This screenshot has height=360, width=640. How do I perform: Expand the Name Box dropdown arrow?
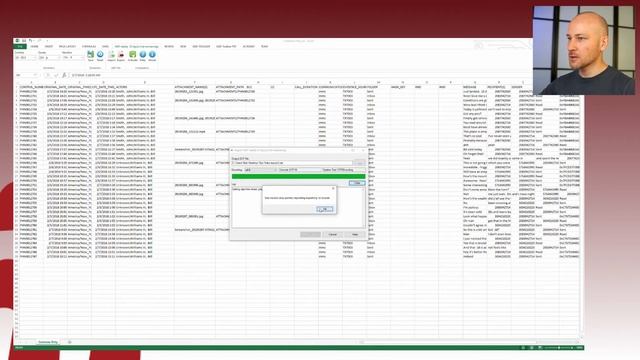click(x=36, y=75)
